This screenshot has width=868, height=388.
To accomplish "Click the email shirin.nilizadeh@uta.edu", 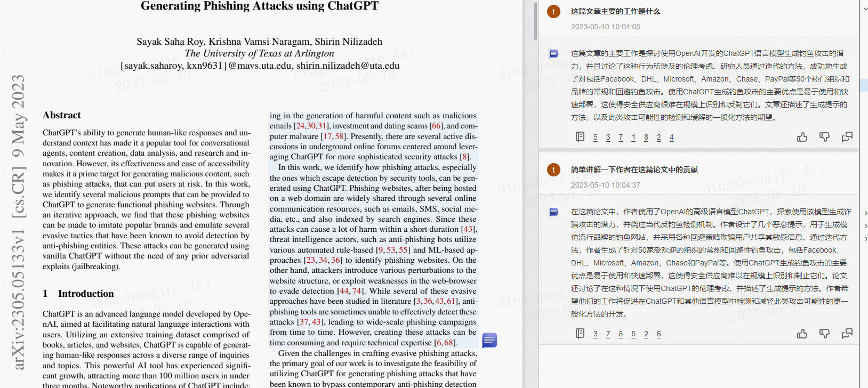I will pos(348,66).
